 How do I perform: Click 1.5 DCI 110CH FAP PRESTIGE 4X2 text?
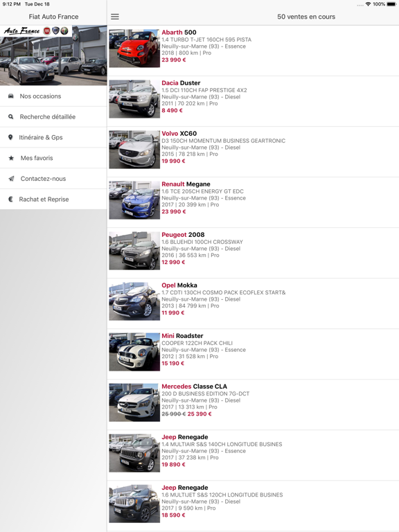pos(204,90)
